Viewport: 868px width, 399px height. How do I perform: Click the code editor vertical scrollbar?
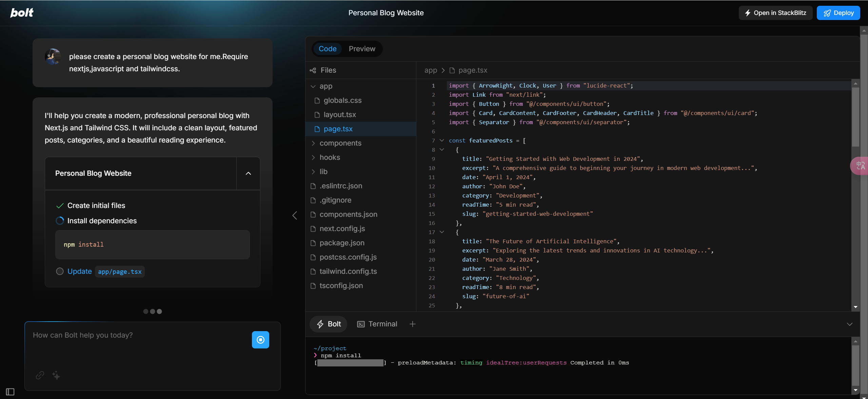(855, 117)
